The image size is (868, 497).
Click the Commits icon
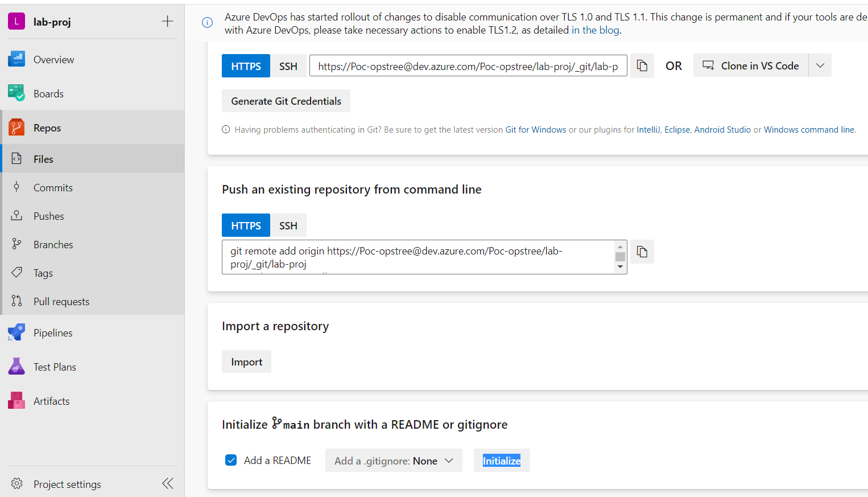16,187
